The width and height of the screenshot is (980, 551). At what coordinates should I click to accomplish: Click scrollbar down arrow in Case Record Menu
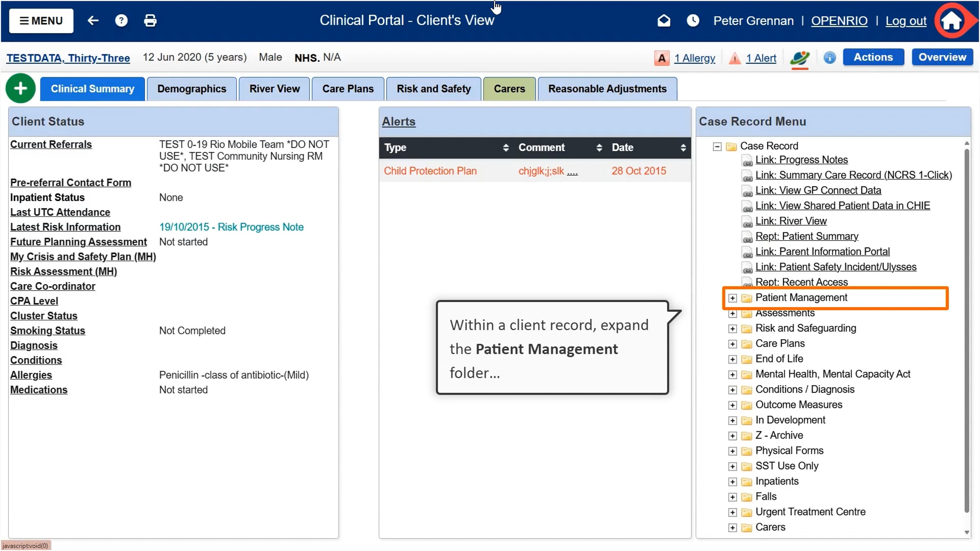[967, 532]
